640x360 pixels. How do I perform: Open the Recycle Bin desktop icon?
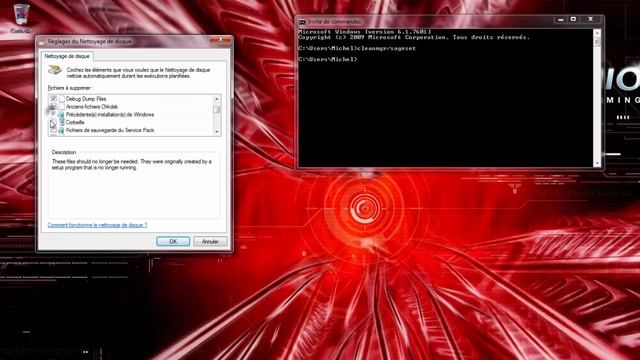click(21, 18)
